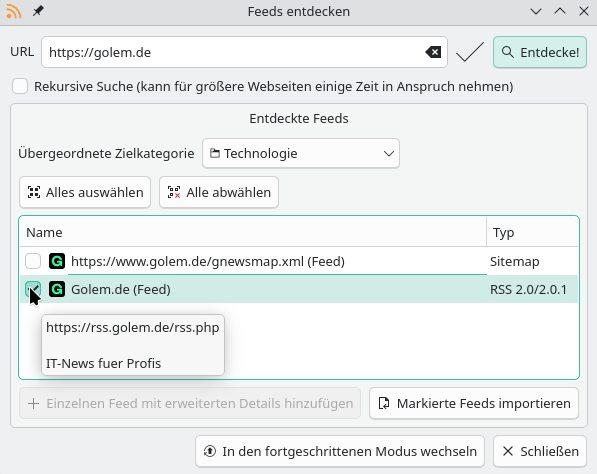
Task: Click the RSS 2.0/2.0.1 type cell
Action: coord(528,289)
